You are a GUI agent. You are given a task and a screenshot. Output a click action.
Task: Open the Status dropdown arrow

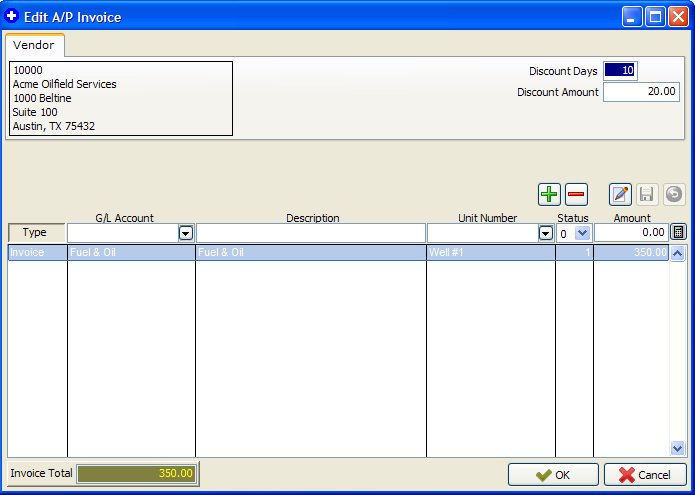[x=582, y=233]
